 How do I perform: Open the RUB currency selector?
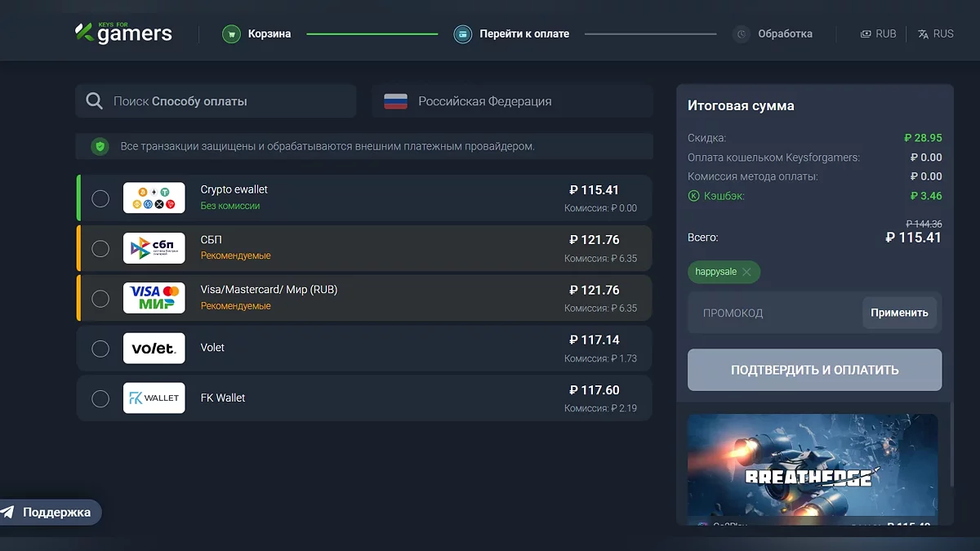click(x=878, y=34)
